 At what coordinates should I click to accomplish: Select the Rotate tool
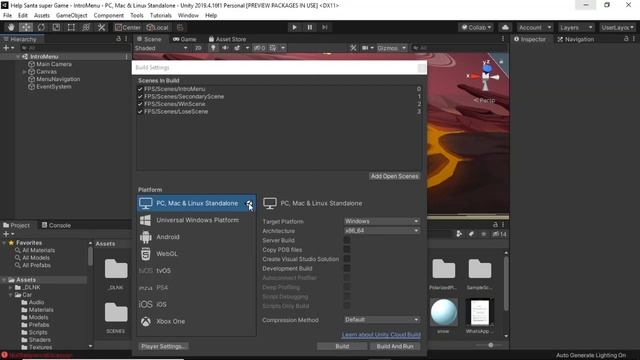[41, 27]
